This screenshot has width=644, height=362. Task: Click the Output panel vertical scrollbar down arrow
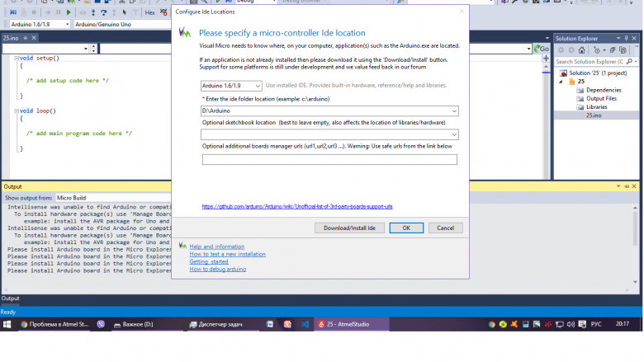coord(636,282)
